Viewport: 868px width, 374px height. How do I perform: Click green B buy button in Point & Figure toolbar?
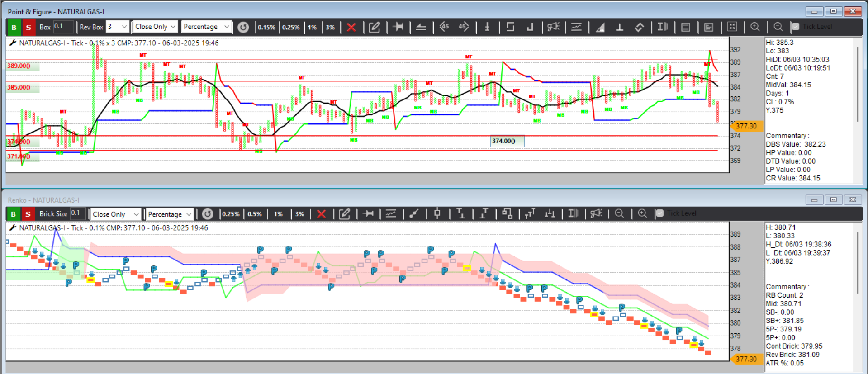pyautogui.click(x=14, y=27)
